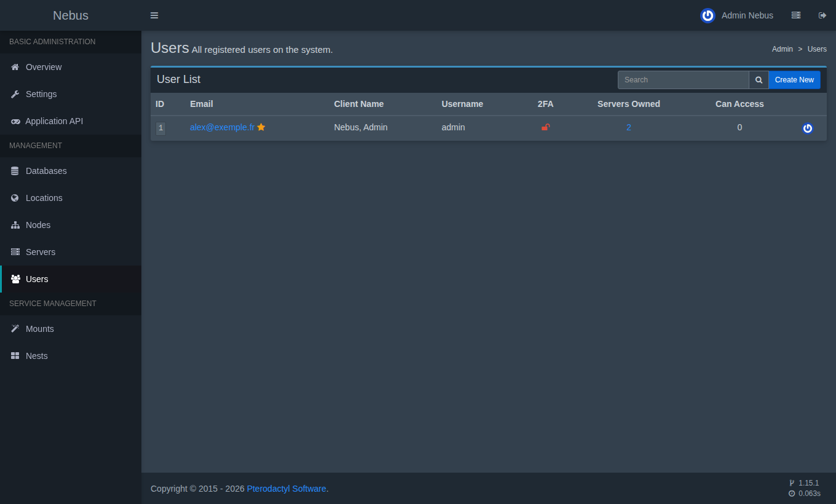
Task: Click the 2FA column header
Action: click(545, 104)
